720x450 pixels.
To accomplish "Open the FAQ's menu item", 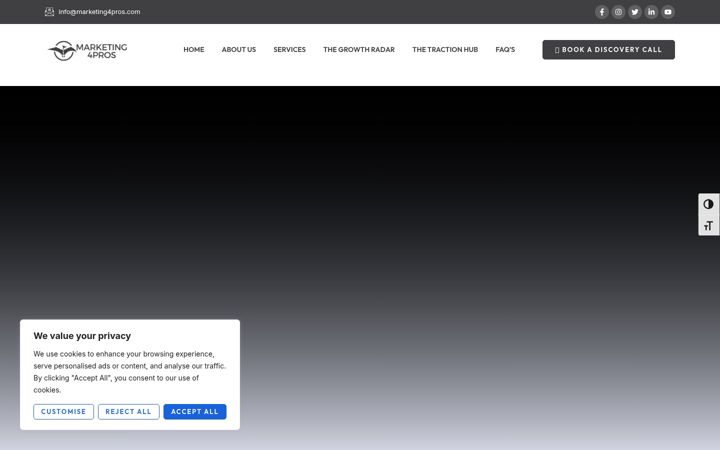I will point(505,50).
